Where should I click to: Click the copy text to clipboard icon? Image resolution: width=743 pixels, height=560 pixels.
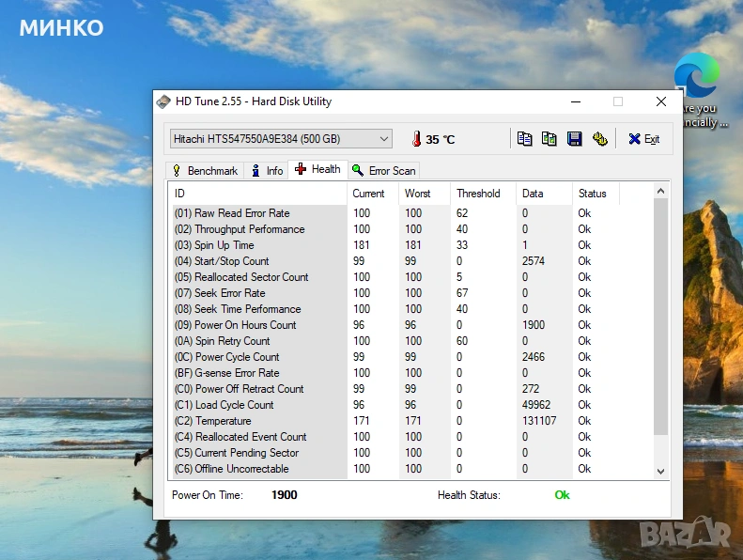525,139
